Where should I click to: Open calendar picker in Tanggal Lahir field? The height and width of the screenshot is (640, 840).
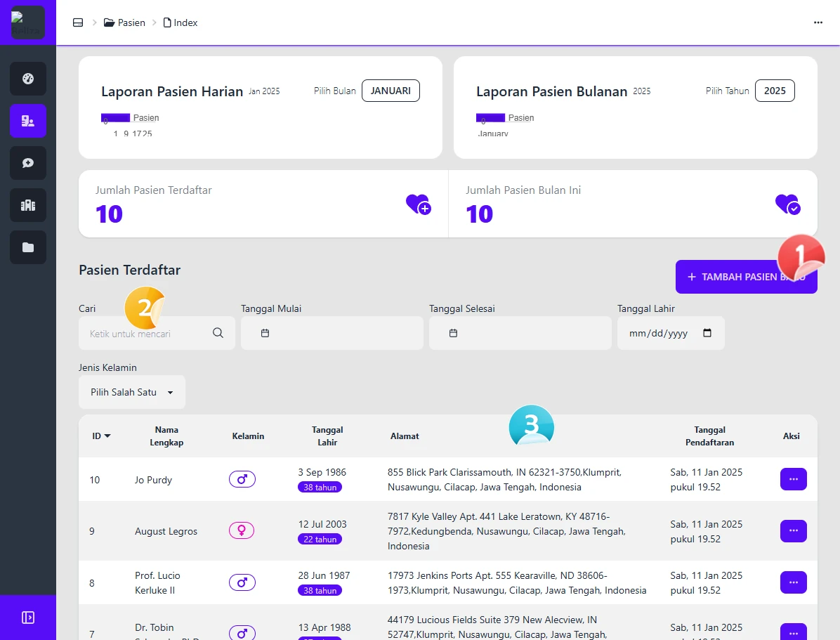707,333
